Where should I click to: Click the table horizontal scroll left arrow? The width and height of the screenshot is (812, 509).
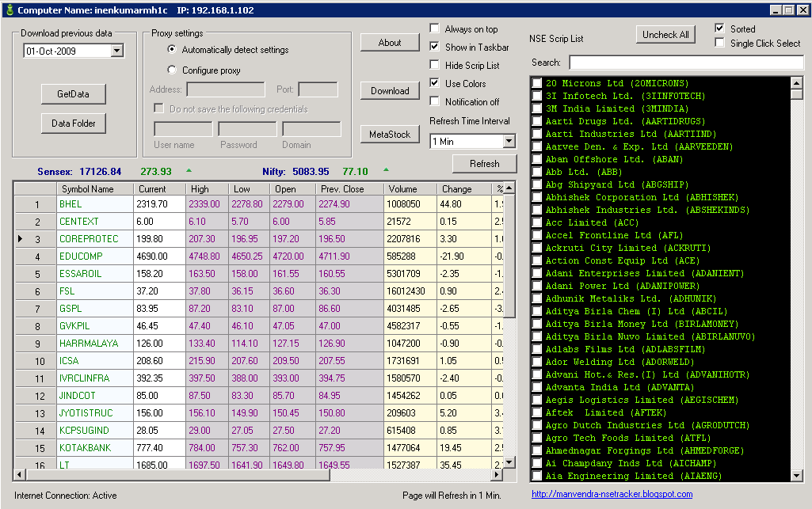click(x=19, y=474)
